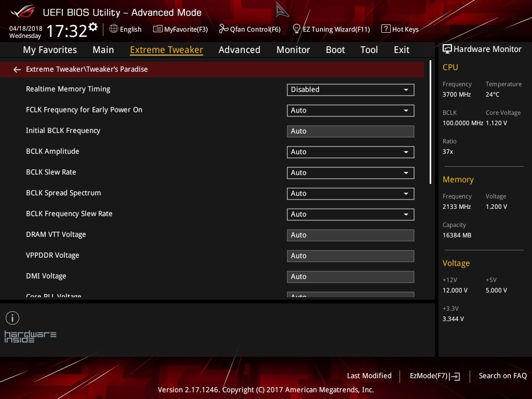Screen dimensions: 532x399
Task: Select the Realtime Memory Timing label
Action: [68, 89]
